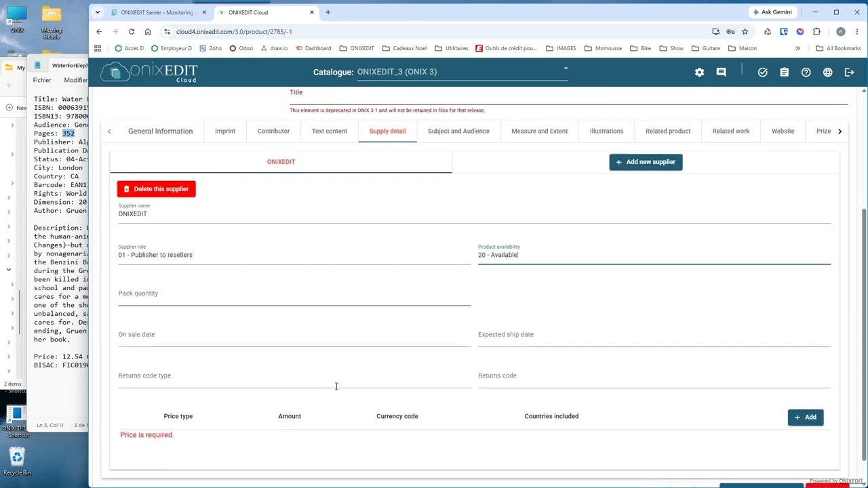Open the Outils de crédit bookmark
This screenshot has height=488, width=868.
506,48
